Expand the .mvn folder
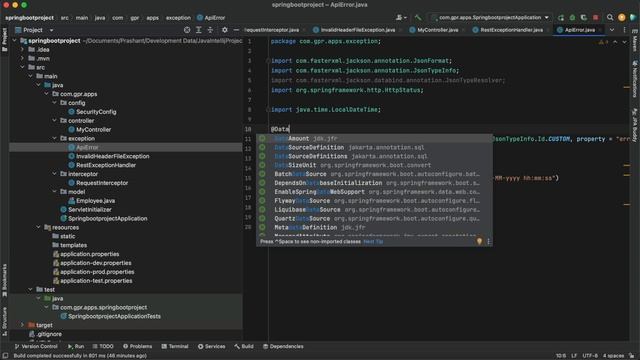Image resolution: width=640 pixels, height=360 pixels. pyautogui.click(x=22, y=58)
